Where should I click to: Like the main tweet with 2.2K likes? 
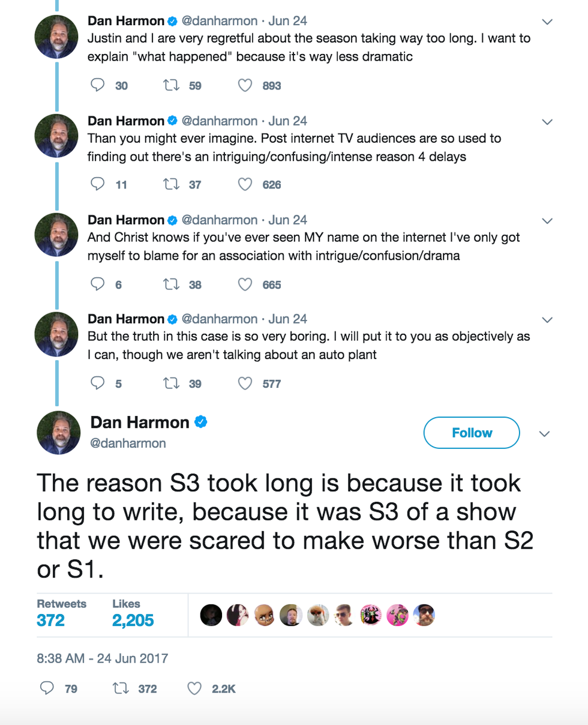click(x=195, y=688)
